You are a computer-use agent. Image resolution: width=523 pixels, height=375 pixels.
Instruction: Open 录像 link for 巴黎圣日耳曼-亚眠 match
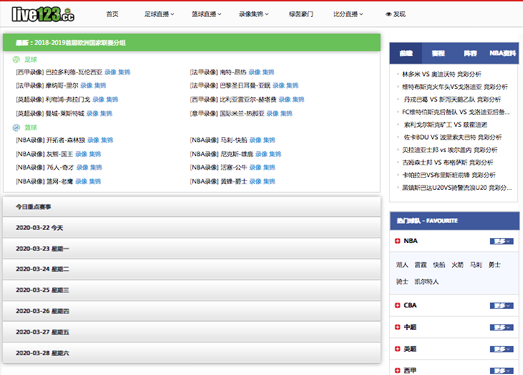(279, 86)
